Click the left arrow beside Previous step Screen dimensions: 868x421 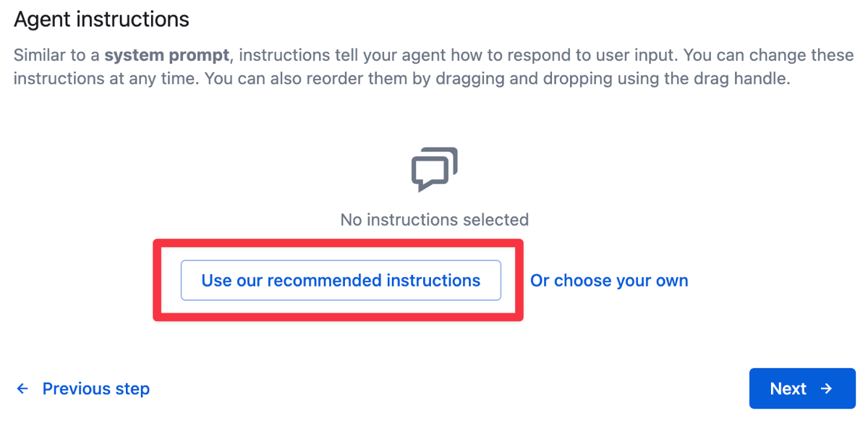tap(22, 388)
